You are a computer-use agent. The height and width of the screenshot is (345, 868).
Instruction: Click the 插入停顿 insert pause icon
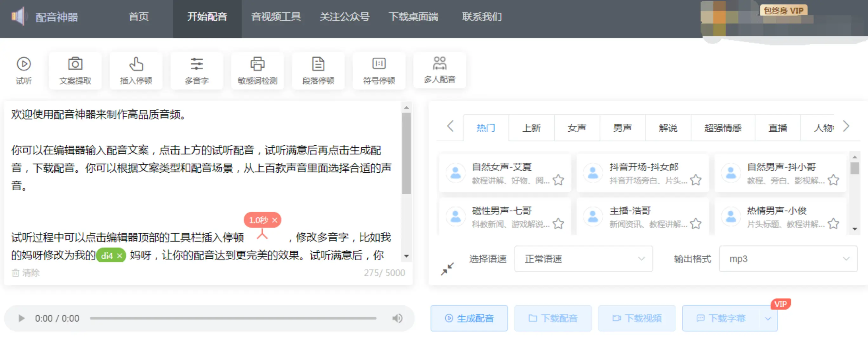(136, 64)
